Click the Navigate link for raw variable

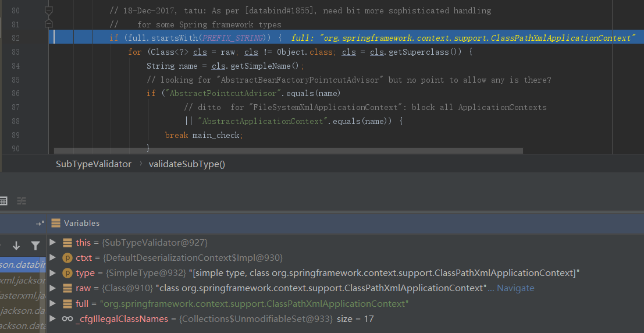coord(515,288)
